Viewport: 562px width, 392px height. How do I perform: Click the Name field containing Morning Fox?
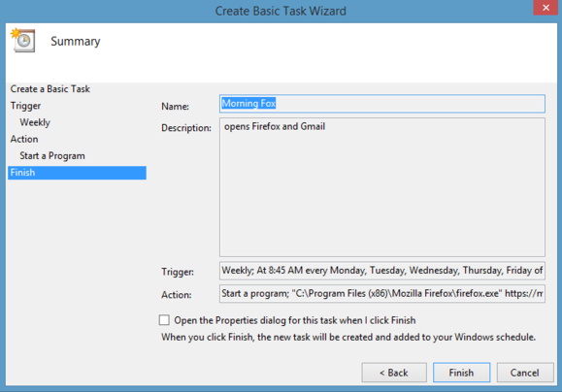click(382, 104)
